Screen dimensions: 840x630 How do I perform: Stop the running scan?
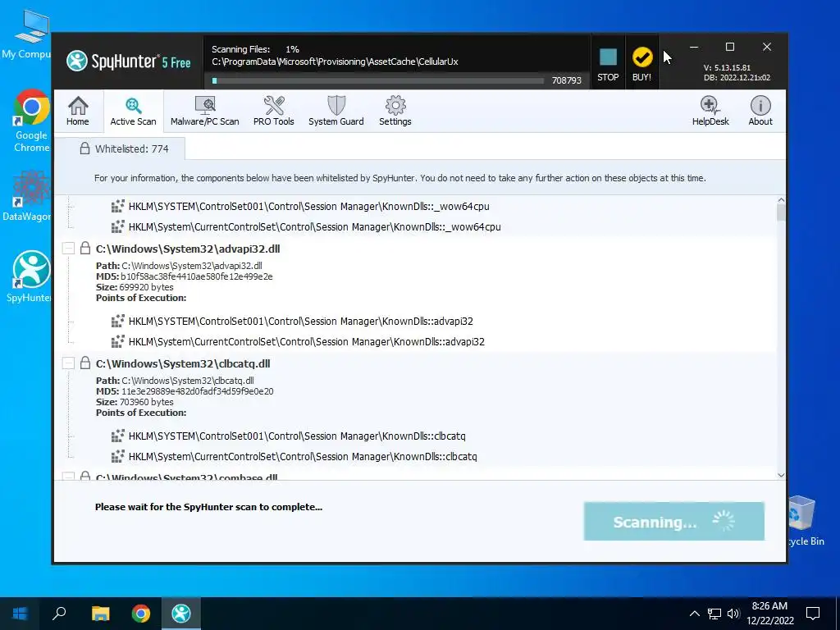tap(608, 64)
